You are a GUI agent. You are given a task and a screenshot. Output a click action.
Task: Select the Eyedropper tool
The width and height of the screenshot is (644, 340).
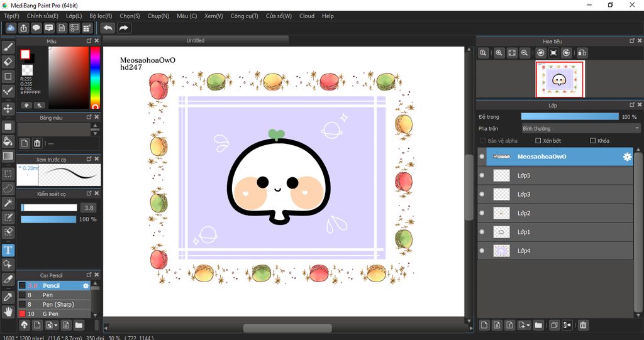(x=8, y=297)
